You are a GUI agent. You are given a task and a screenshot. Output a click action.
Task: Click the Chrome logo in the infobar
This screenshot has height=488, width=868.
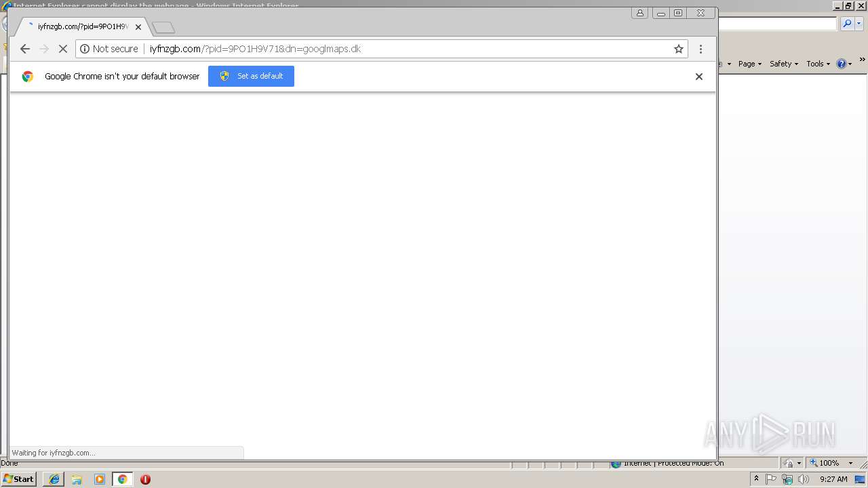pyautogui.click(x=28, y=77)
